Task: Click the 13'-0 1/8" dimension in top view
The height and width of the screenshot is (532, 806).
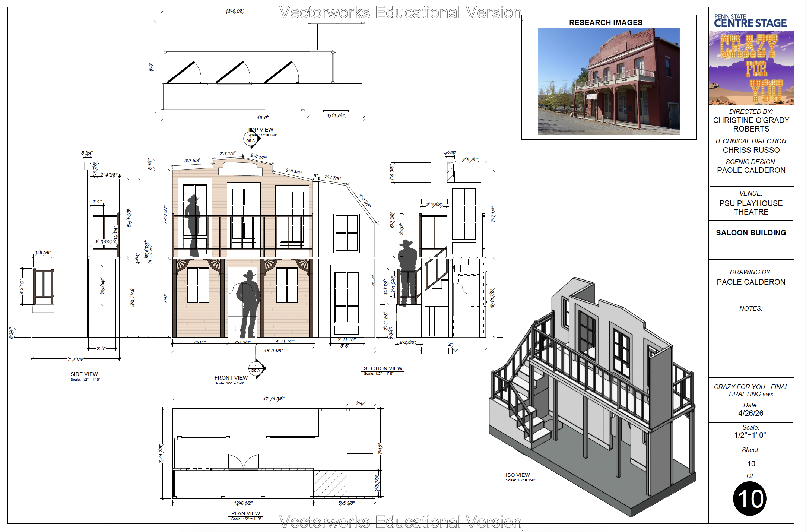Action: [235, 11]
